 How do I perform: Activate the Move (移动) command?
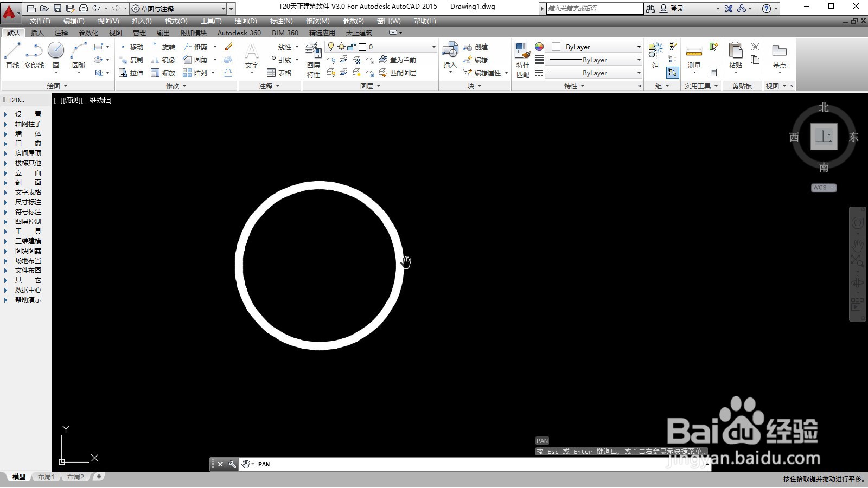pos(131,47)
